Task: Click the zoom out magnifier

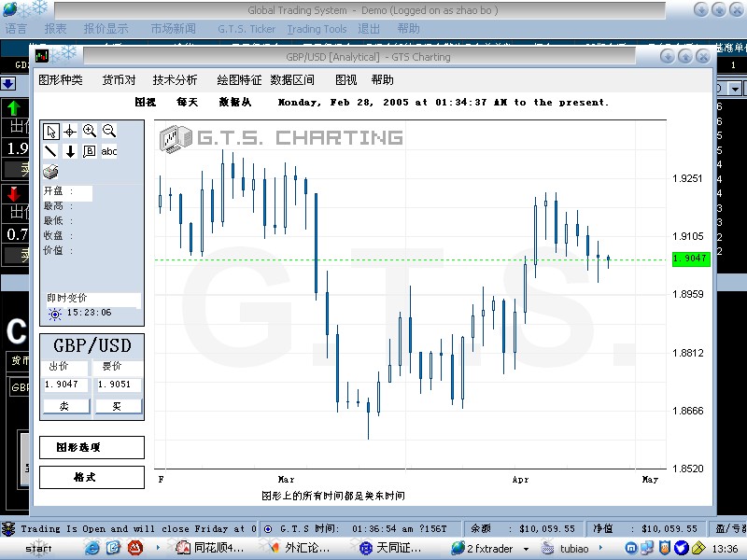Action: coord(109,131)
